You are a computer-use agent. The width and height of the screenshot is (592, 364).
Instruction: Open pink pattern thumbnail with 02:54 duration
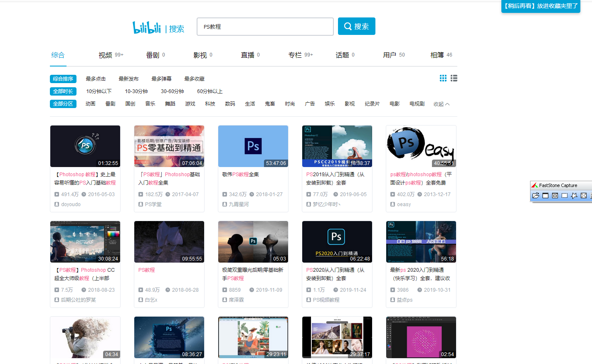[x=421, y=337]
